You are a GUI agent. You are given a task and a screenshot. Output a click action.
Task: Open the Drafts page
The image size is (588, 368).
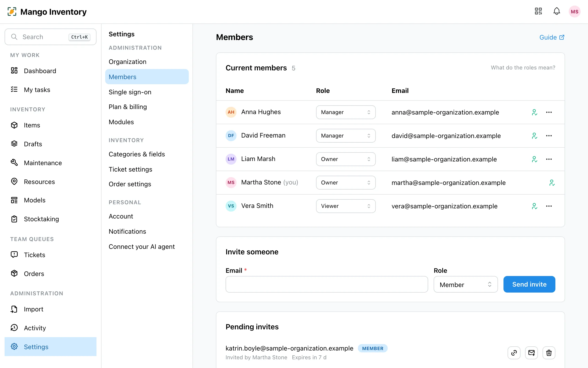51,144
